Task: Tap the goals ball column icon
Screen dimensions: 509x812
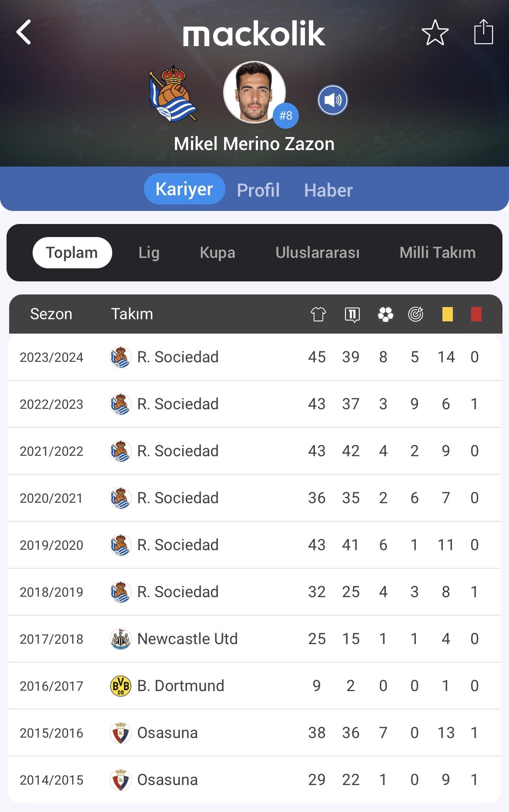Action: coord(385,314)
